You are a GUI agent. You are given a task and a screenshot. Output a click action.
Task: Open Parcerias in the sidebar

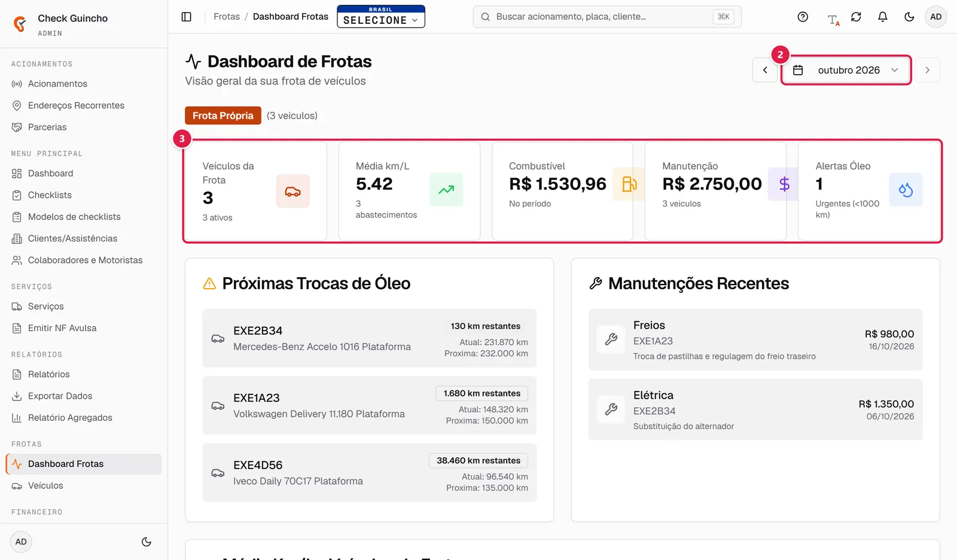(84, 127)
